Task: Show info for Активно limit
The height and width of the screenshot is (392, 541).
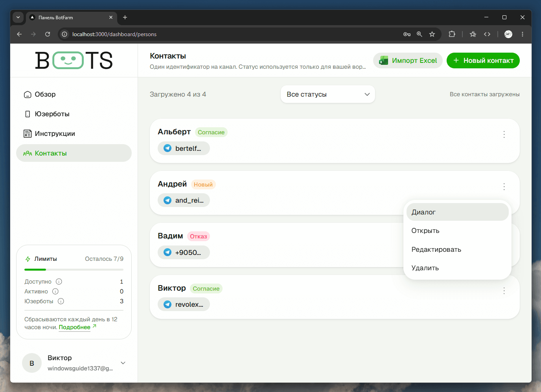Action: pos(55,291)
